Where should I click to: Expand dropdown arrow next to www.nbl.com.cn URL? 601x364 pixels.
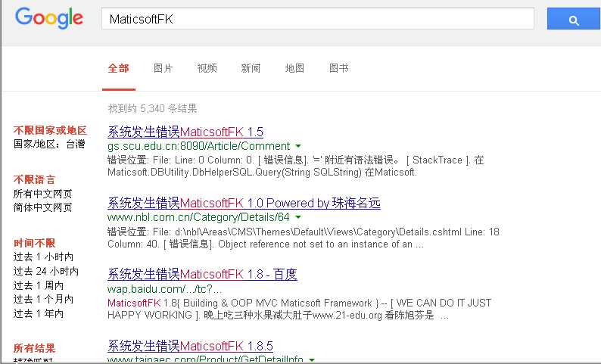click(x=298, y=217)
